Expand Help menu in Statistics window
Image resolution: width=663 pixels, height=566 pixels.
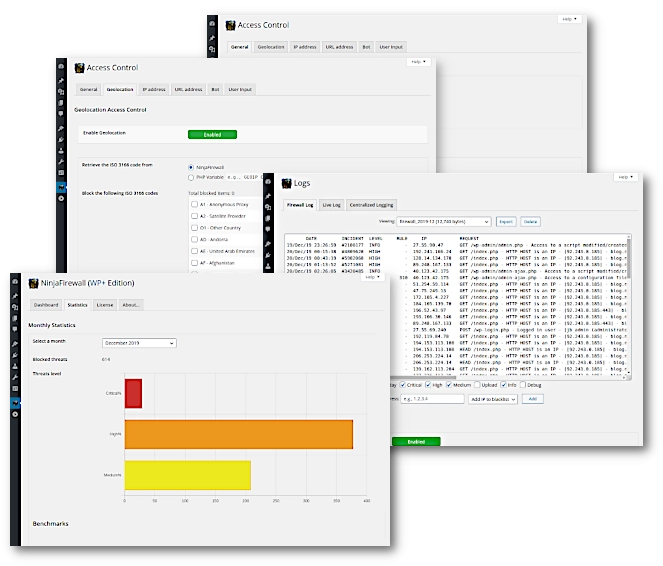373,277
